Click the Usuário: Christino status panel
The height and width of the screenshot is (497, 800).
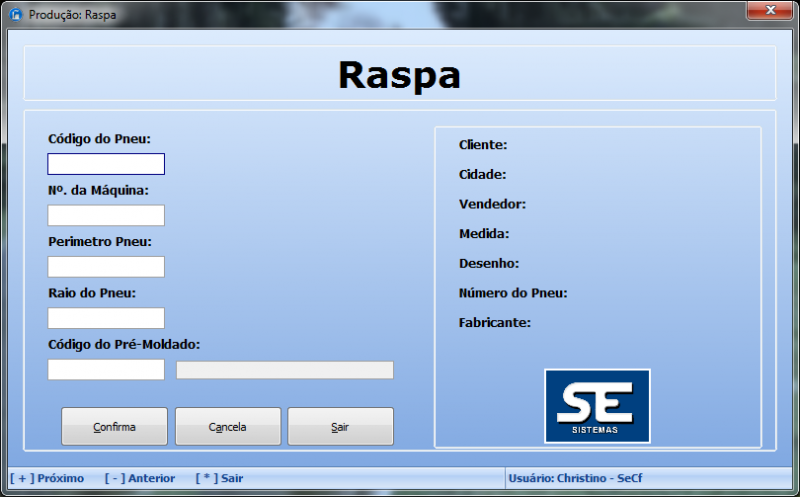coord(575,478)
